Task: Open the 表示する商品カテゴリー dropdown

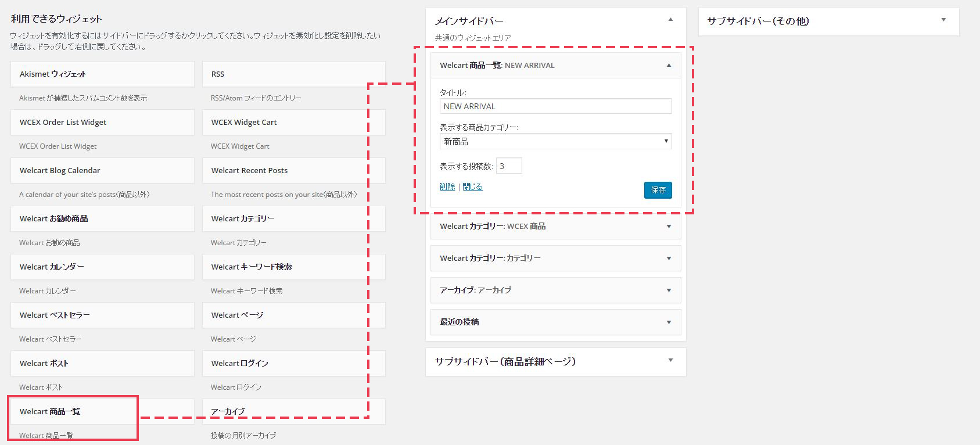Action: coord(556,141)
